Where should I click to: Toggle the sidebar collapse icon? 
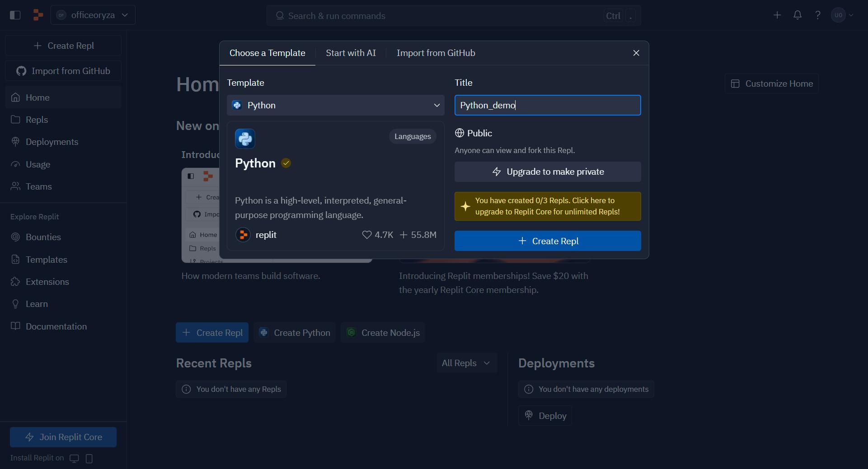tap(15, 15)
